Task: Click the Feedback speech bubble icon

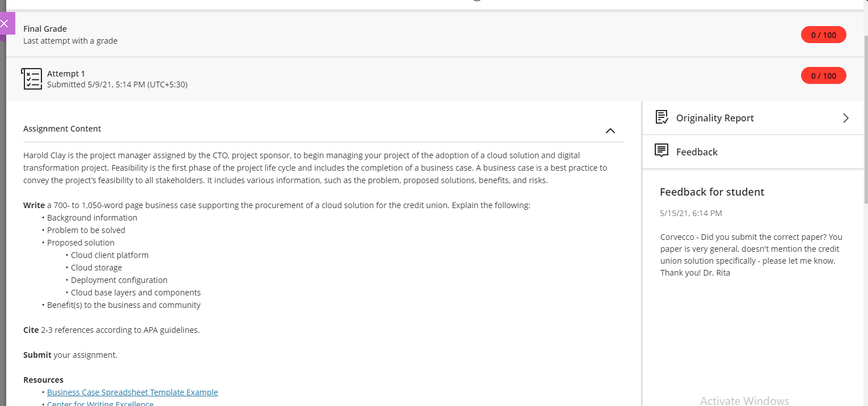Action: [661, 151]
